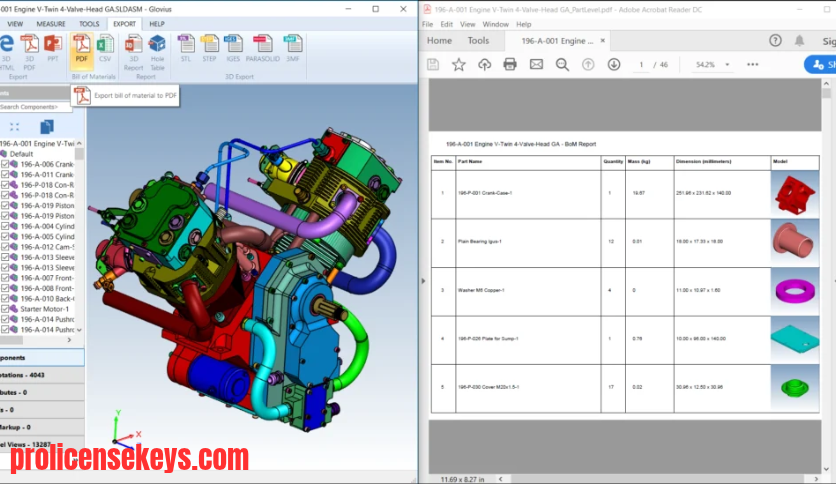This screenshot has height=484, width=836.
Task: Print the BoM report PDF
Action: (x=510, y=64)
